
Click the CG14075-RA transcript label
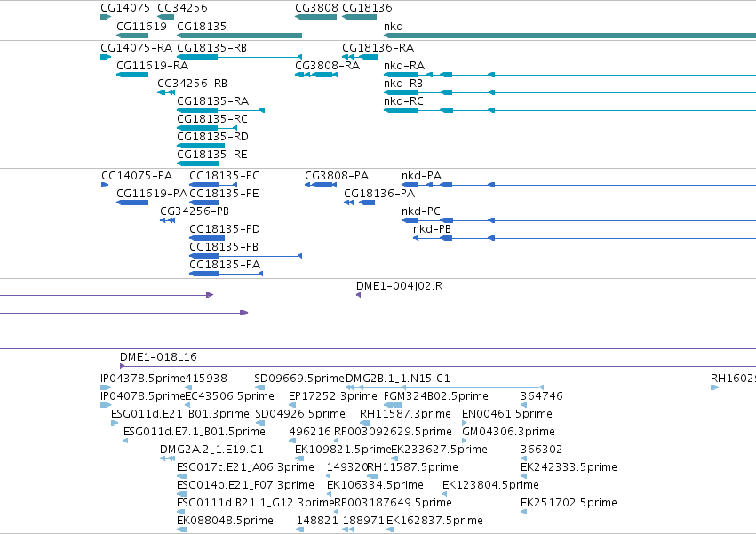coord(137,48)
